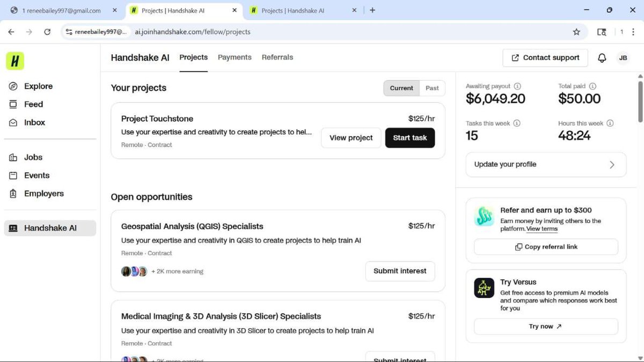Viewport: 644px width, 362px height.
Task: Close the Gmail browser tab
Action: tap(114, 10)
